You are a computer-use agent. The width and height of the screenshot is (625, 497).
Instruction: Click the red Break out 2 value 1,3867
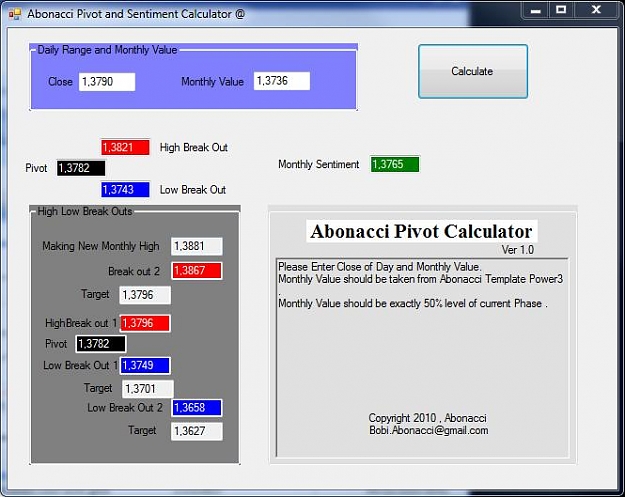197,271
